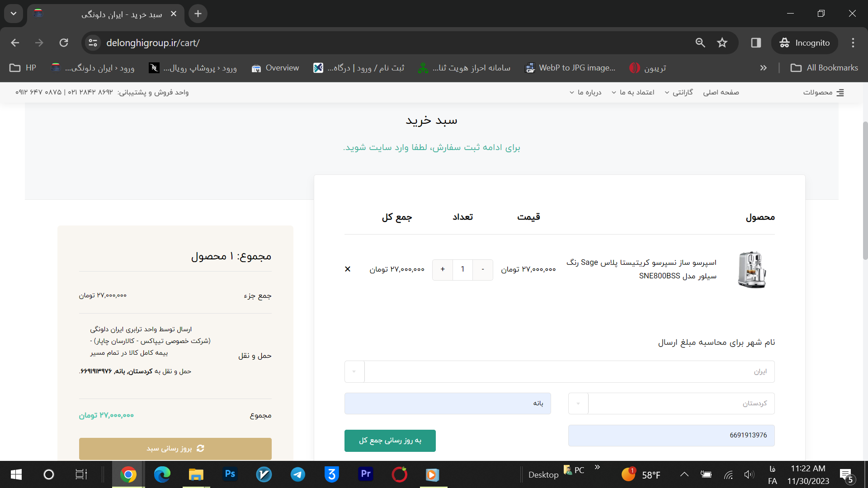Open site information icon in address bar
868x488 pixels.
(93, 43)
